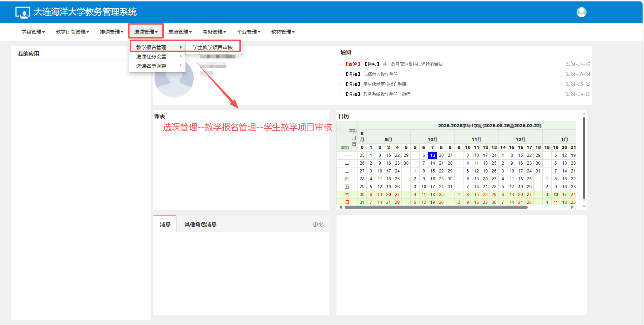Click highlighted date 13 in calendar
Screen dimensions: 644x325
(432, 155)
